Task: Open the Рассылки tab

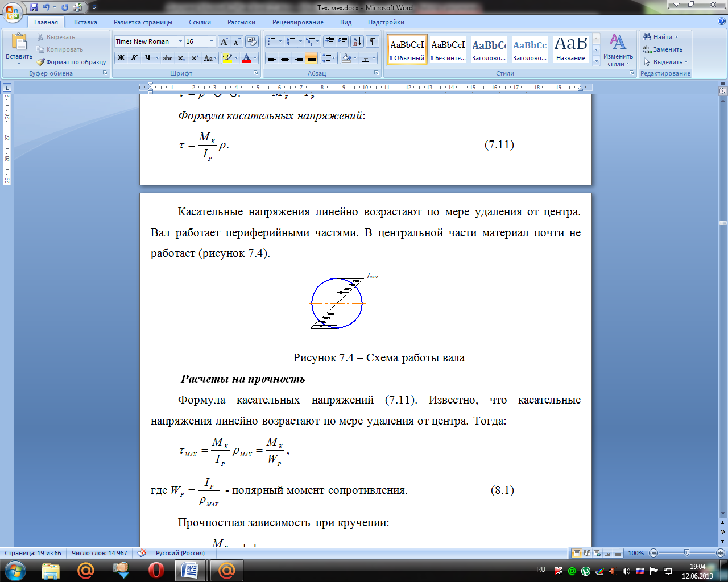Action: 241,22
